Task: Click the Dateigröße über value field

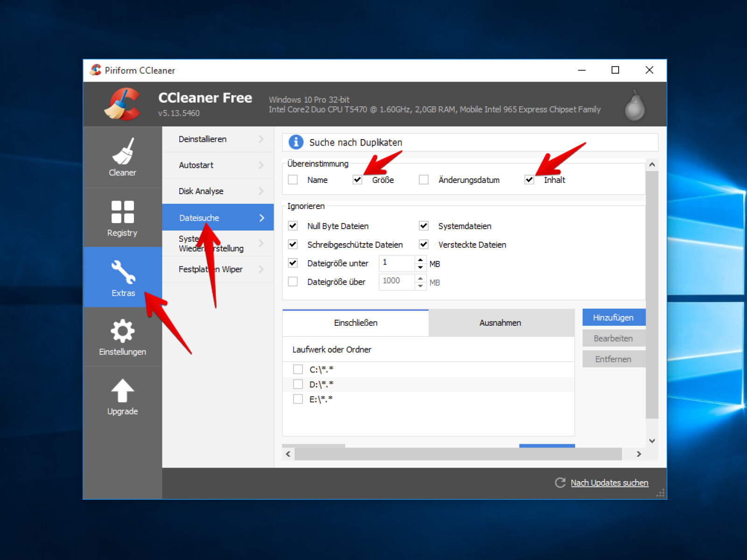Action: 397,282
